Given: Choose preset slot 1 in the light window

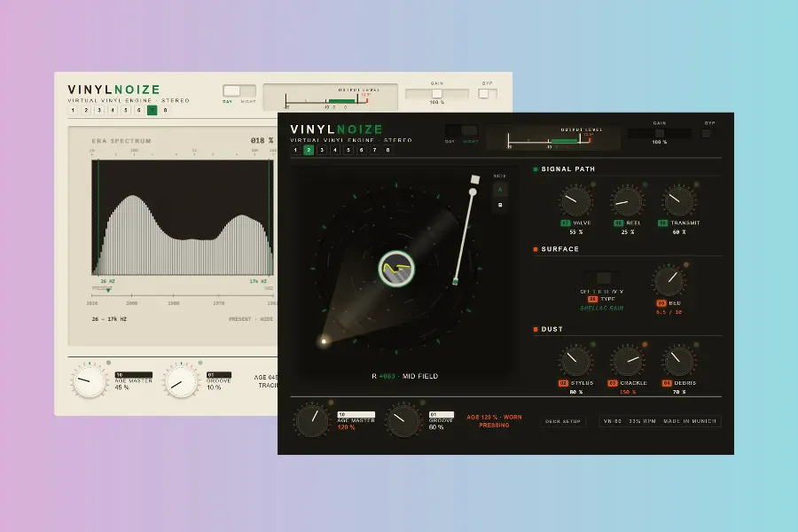Looking at the screenshot, I should click(73, 110).
